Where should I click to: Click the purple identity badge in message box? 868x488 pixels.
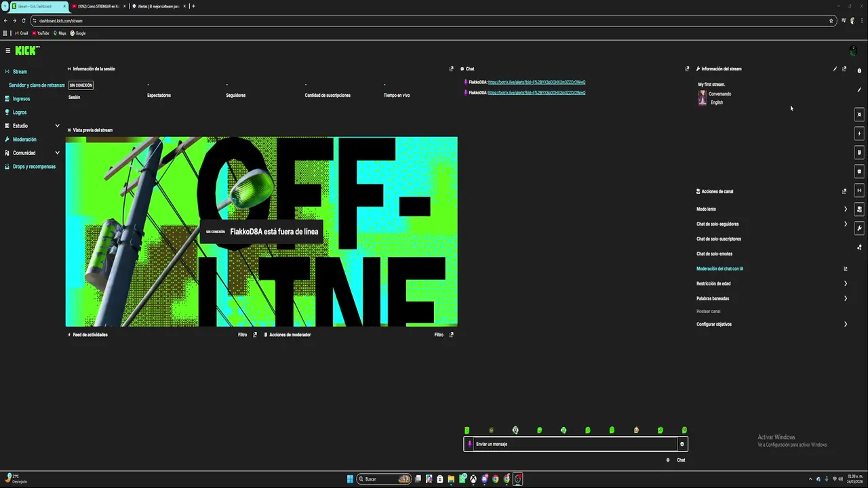point(470,444)
